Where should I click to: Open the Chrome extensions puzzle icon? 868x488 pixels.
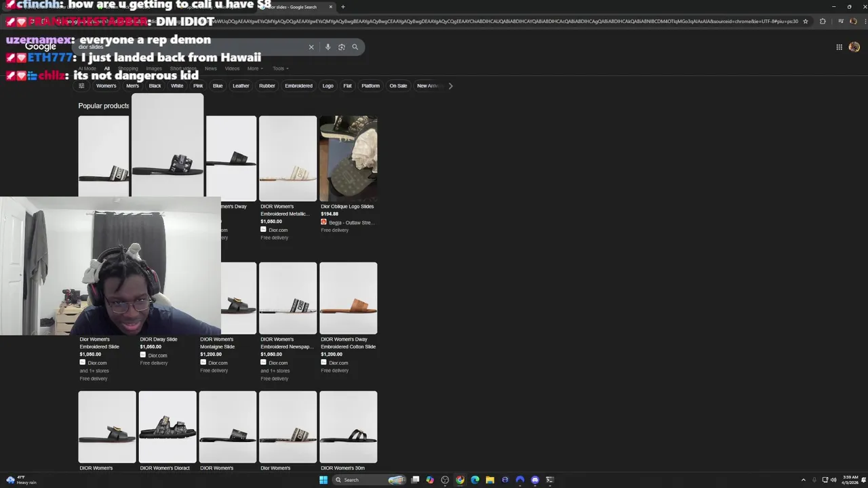[823, 21]
